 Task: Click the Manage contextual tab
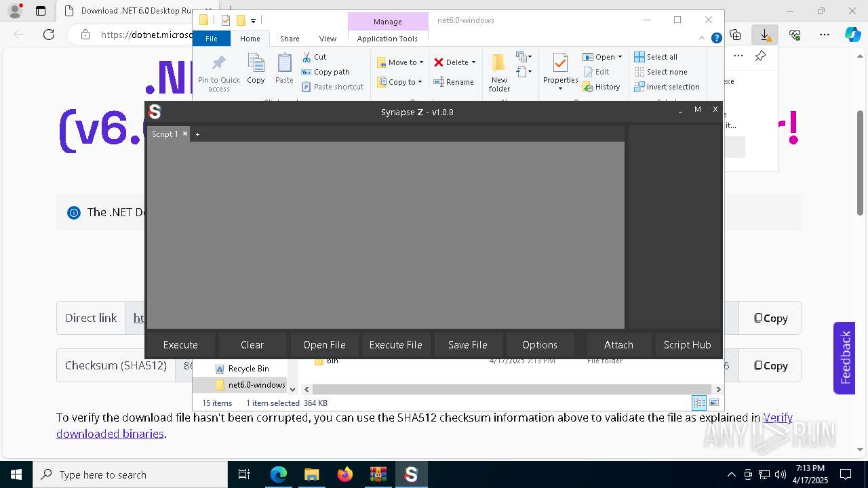[388, 22]
